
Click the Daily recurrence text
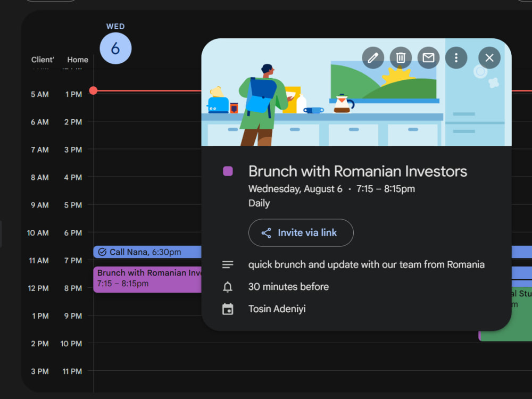coord(259,203)
